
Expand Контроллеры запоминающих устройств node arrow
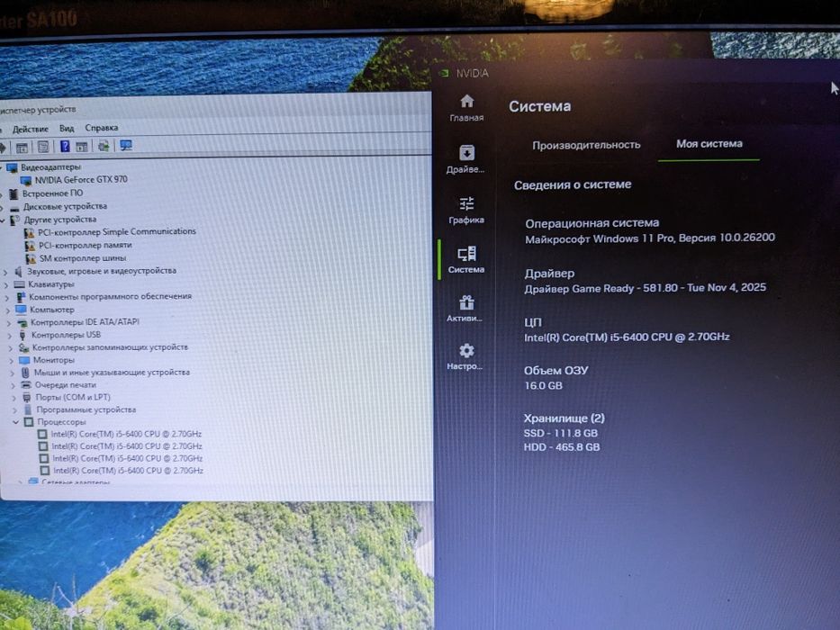coord(10,348)
